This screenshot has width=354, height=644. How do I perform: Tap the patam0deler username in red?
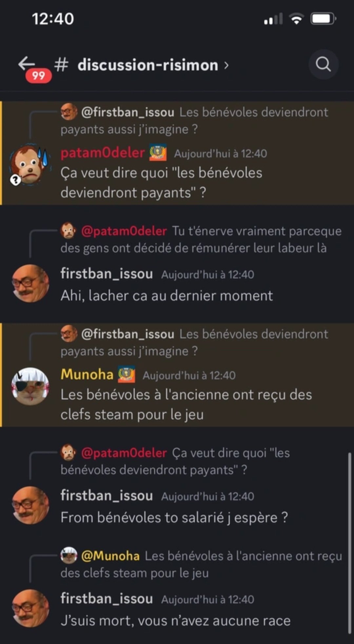point(103,153)
